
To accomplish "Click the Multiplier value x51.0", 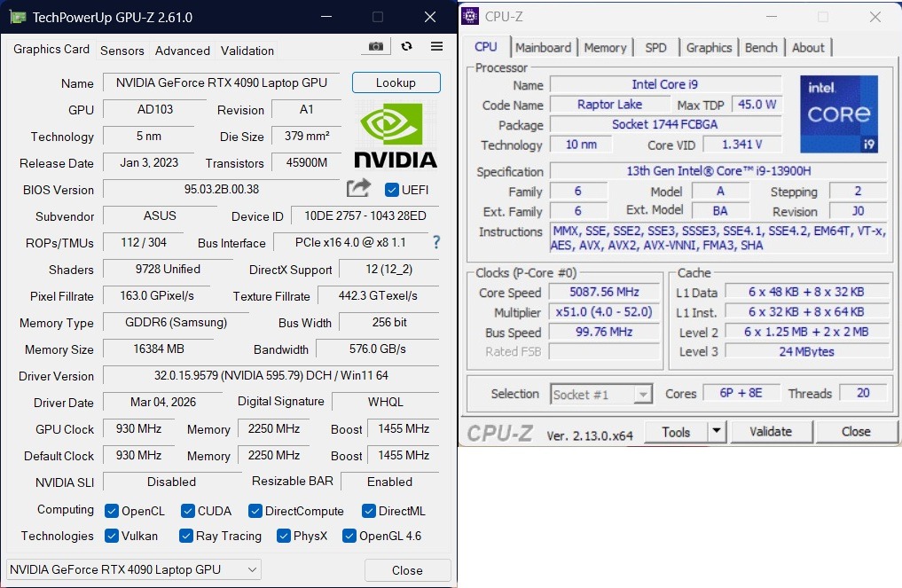I will coord(604,312).
